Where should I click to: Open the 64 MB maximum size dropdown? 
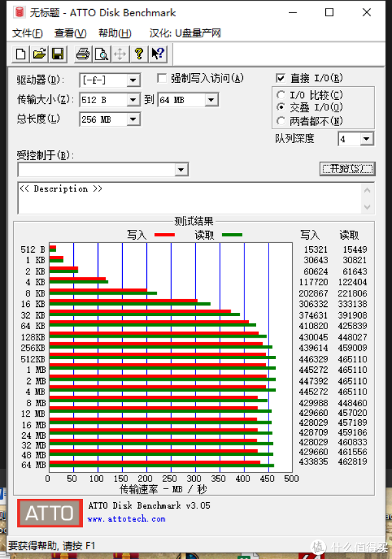pyautogui.click(x=211, y=100)
